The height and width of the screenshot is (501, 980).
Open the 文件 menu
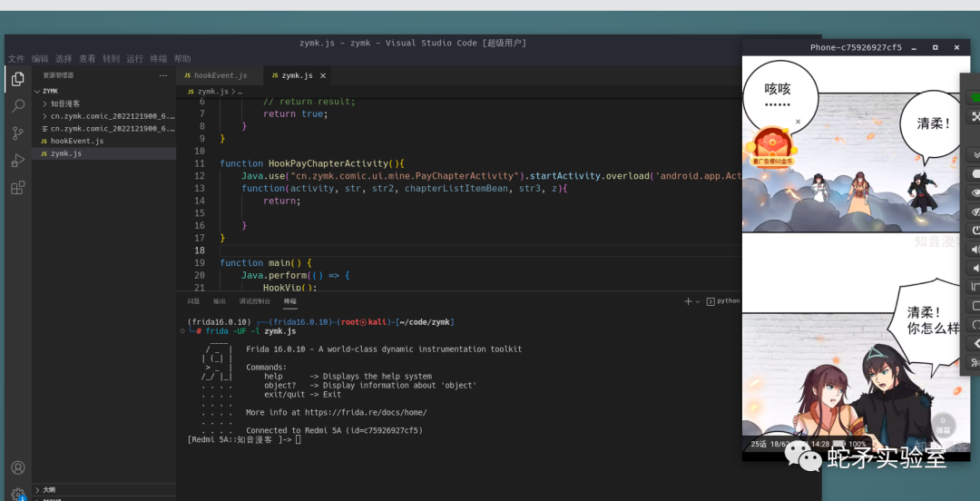[x=16, y=59]
